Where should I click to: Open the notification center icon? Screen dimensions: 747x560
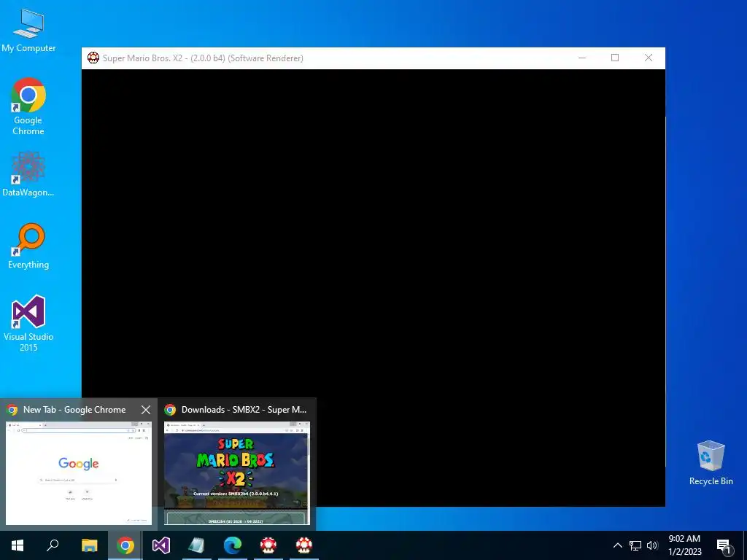click(x=724, y=546)
